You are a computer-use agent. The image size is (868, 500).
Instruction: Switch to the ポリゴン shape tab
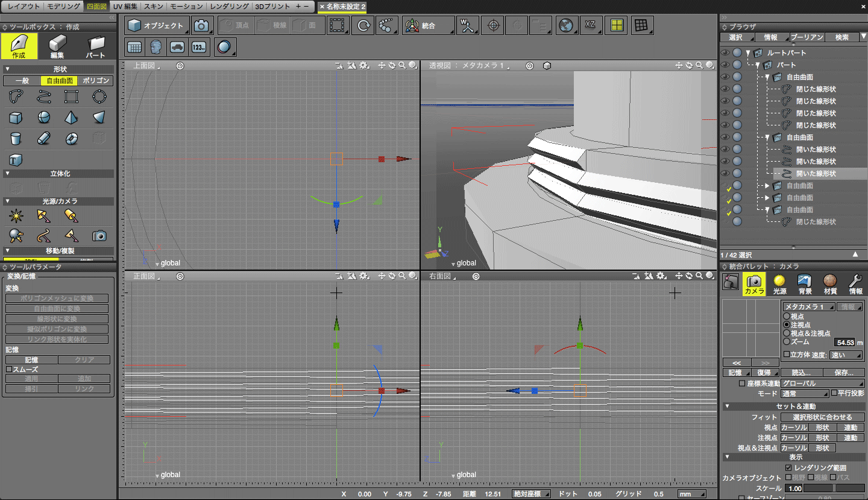[x=96, y=81]
